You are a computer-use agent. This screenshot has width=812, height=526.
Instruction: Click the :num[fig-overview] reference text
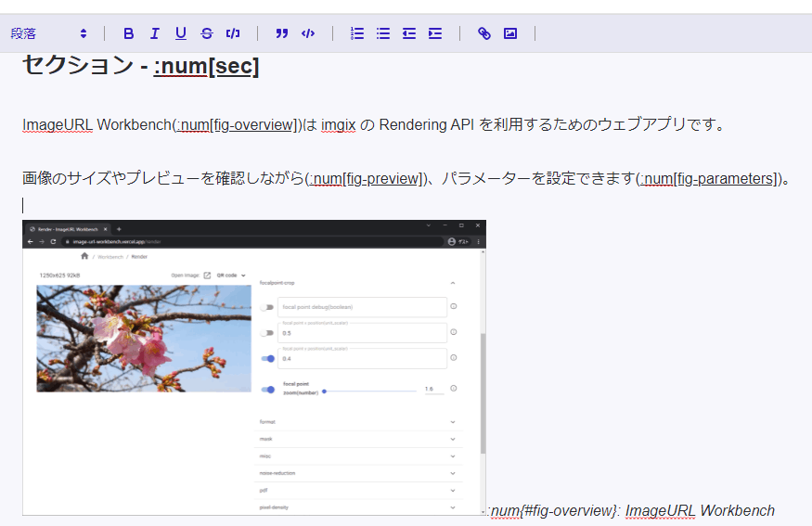click(x=236, y=124)
